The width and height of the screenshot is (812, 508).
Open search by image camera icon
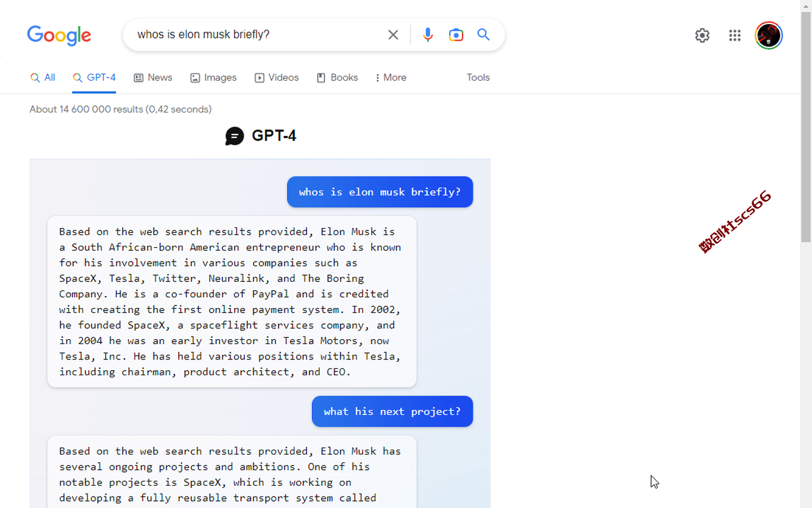[455, 35]
